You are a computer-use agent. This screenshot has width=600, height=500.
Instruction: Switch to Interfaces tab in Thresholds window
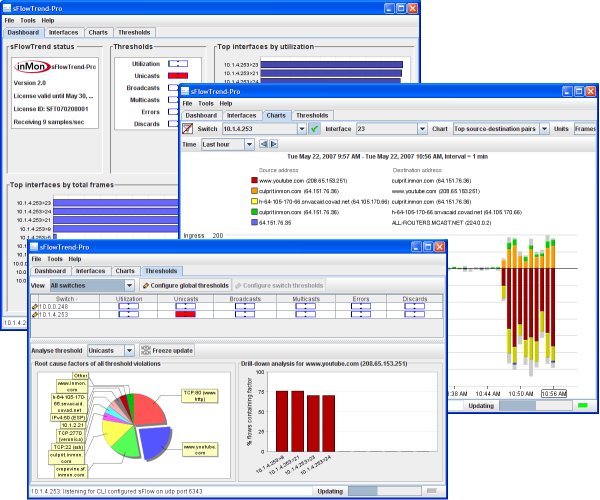(x=91, y=270)
